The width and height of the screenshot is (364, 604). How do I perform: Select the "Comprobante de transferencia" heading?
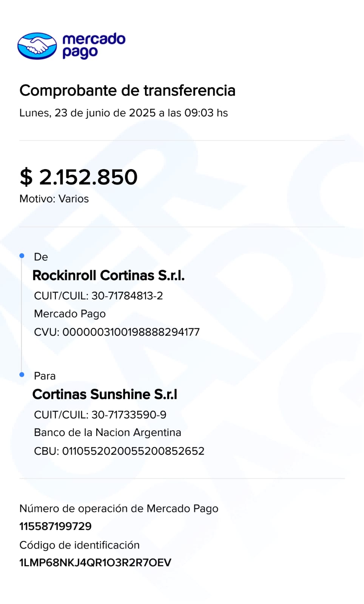[127, 91]
